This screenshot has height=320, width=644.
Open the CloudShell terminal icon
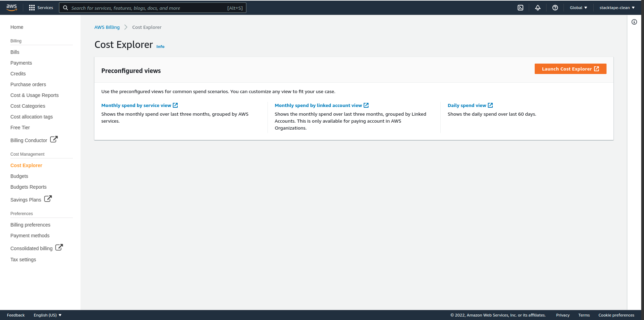click(x=520, y=8)
